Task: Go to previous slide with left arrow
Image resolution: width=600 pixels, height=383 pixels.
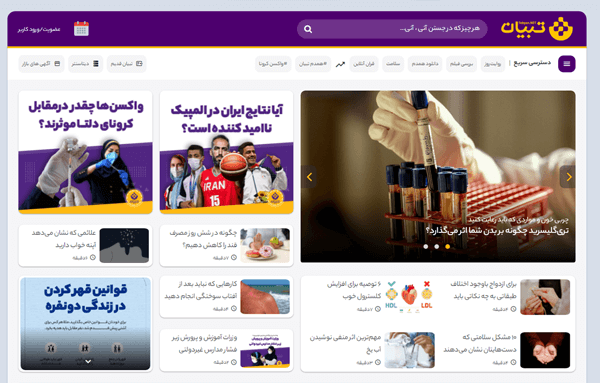Action: click(x=309, y=177)
